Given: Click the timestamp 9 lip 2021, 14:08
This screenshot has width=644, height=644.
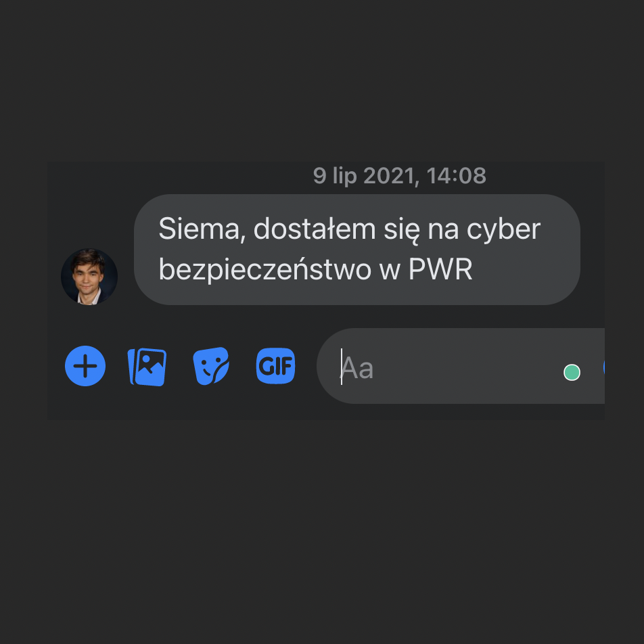Looking at the screenshot, I should (400, 176).
